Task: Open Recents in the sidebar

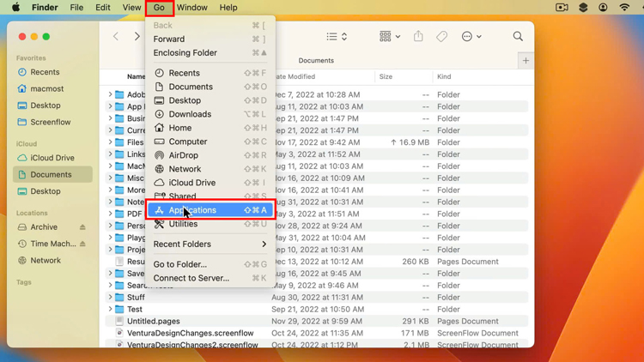Action: tap(52, 72)
